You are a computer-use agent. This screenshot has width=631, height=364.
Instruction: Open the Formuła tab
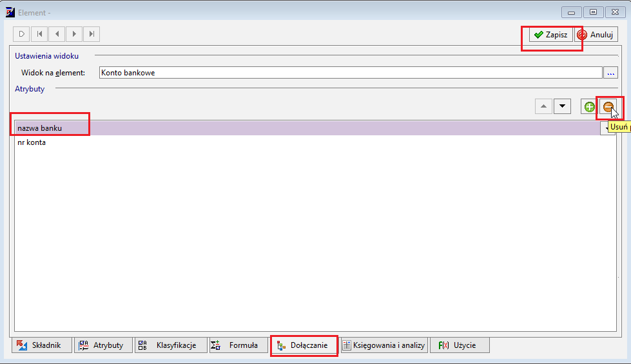point(238,345)
